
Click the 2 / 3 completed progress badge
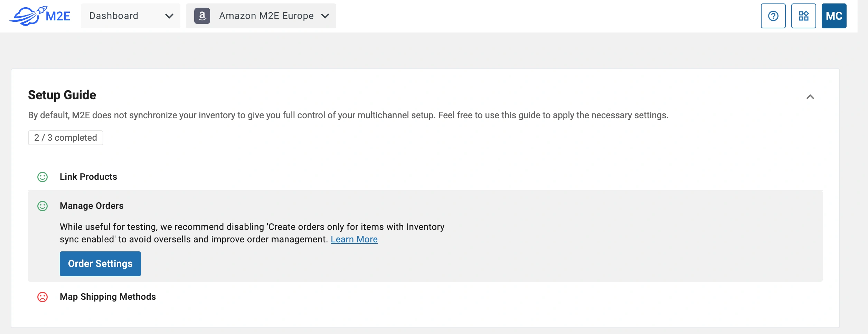coord(65,137)
